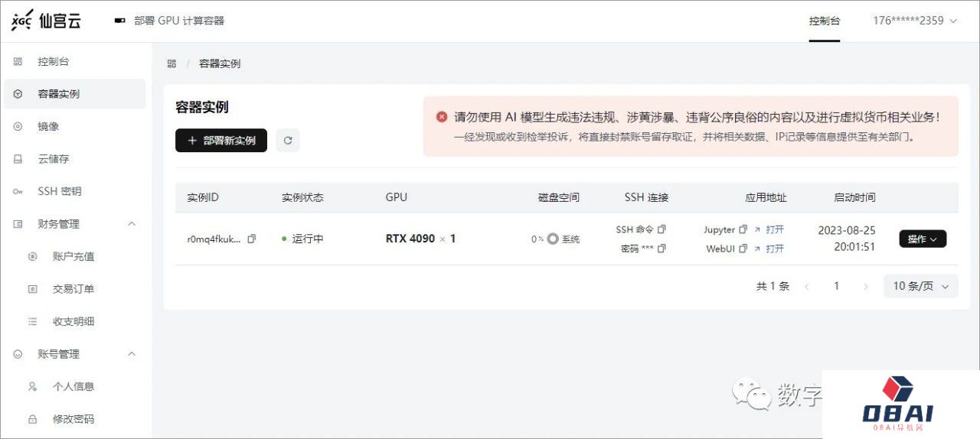The height and width of the screenshot is (439, 980).
Task: Switch to the 控制台 top tab
Action: [825, 21]
